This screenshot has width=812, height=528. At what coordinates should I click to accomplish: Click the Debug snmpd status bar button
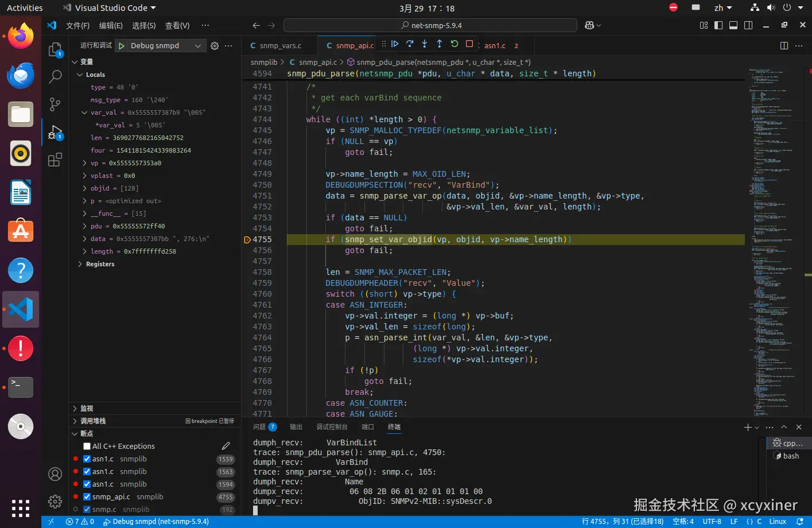156,522
